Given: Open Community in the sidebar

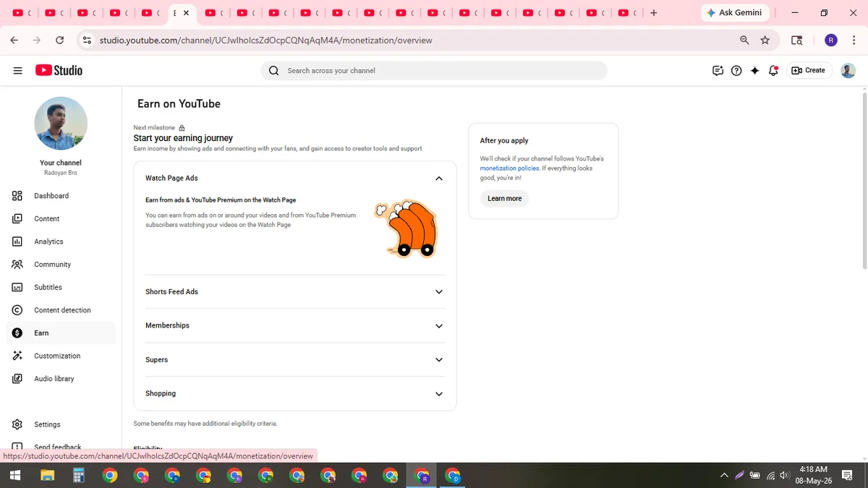Looking at the screenshot, I should 61,265.
